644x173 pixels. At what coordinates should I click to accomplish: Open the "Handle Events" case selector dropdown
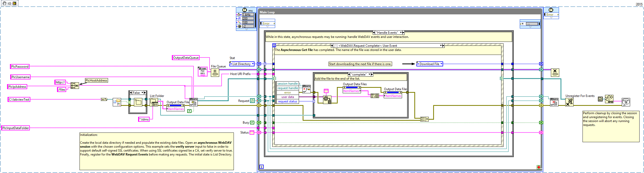coord(401,33)
